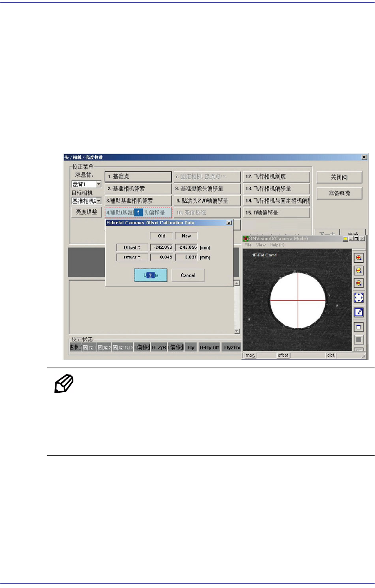Select calibration item 12. 飞行相机刻度
Image resolution: width=375 pixels, height=588 pixels.
276,176
